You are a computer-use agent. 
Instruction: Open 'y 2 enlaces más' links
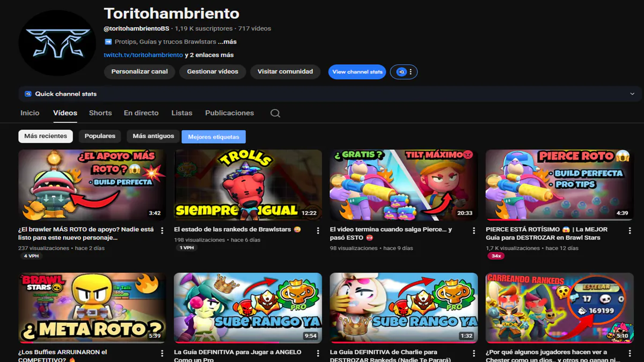click(209, 55)
